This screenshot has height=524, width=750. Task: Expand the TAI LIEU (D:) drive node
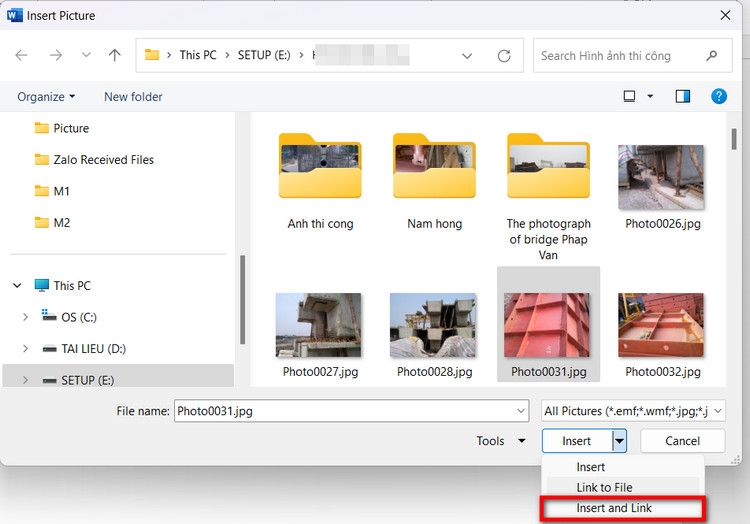coord(25,349)
